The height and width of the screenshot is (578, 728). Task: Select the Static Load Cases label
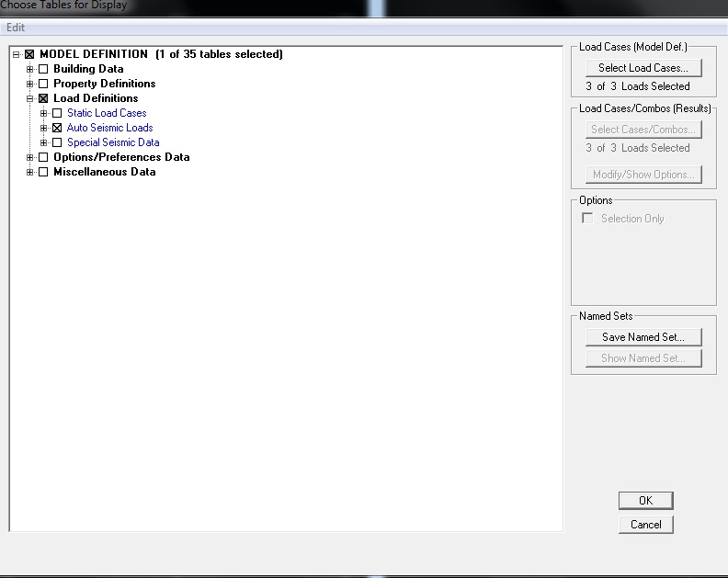coord(107,113)
